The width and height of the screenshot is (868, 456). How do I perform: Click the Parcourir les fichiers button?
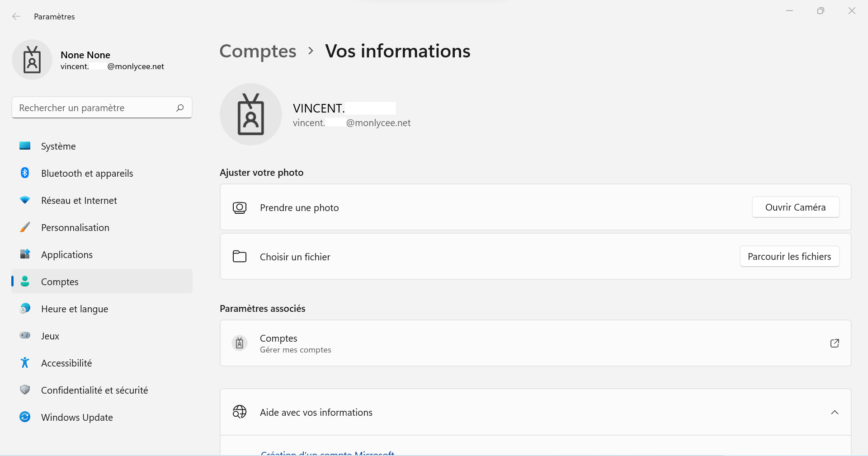point(789,256)
